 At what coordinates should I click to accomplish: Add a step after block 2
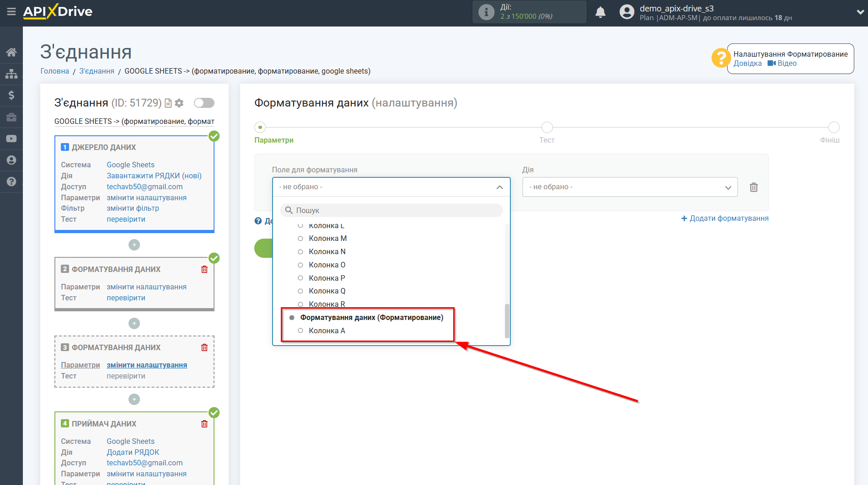(x=134, y=324)
